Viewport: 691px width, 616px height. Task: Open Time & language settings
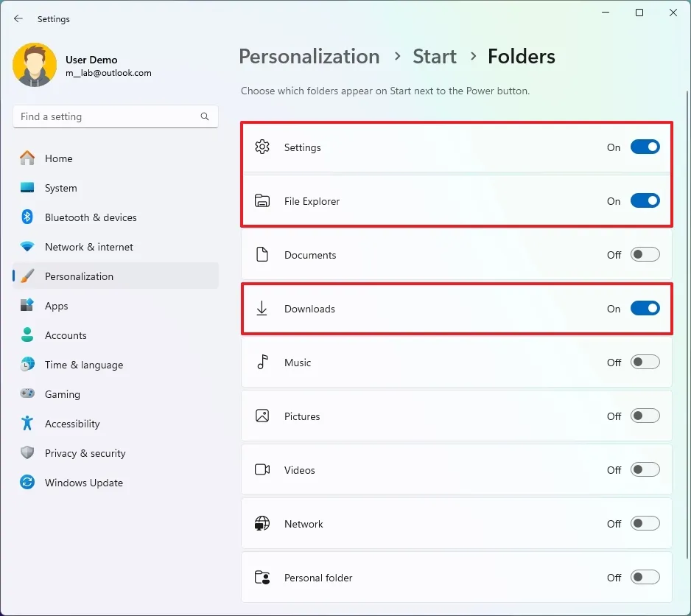(x=83, y=365)
